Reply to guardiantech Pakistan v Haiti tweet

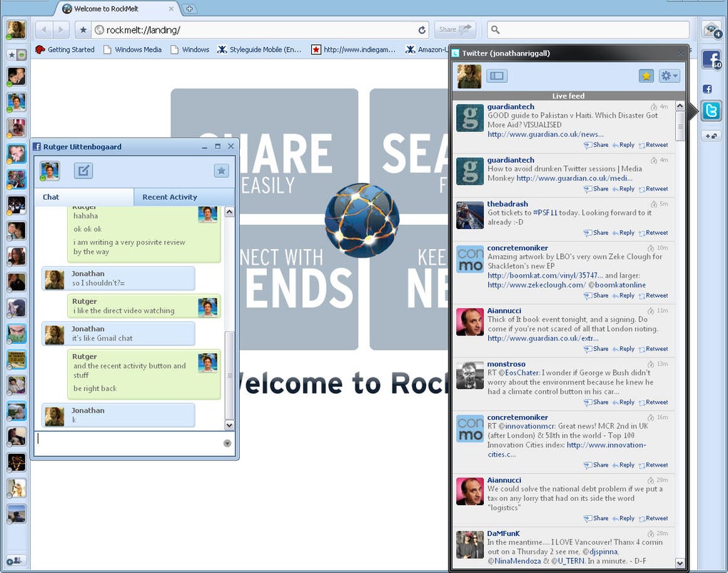point(624,145)
